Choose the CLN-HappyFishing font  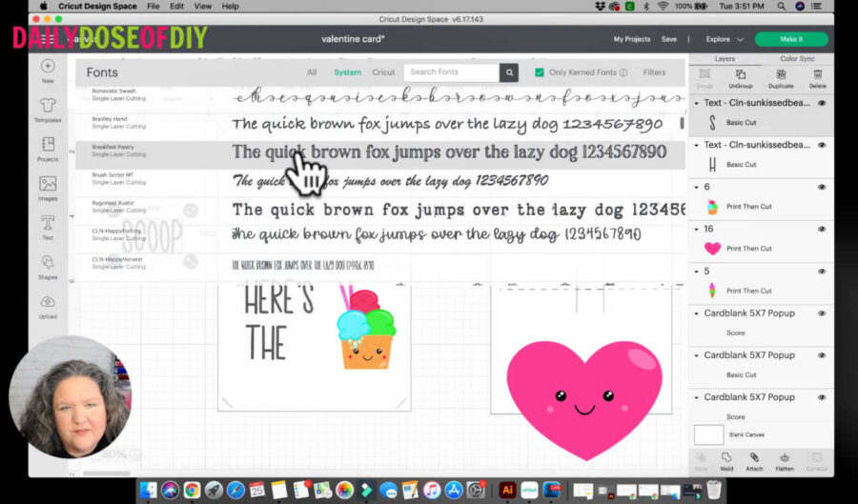point(380,235)
